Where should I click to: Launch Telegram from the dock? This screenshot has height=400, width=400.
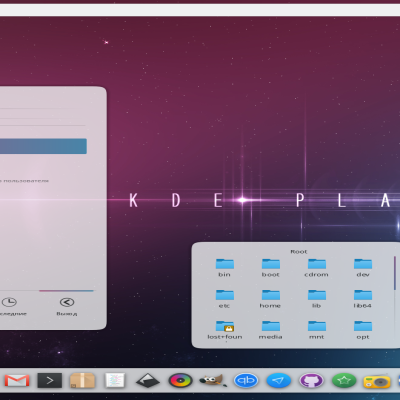(279, 380)
